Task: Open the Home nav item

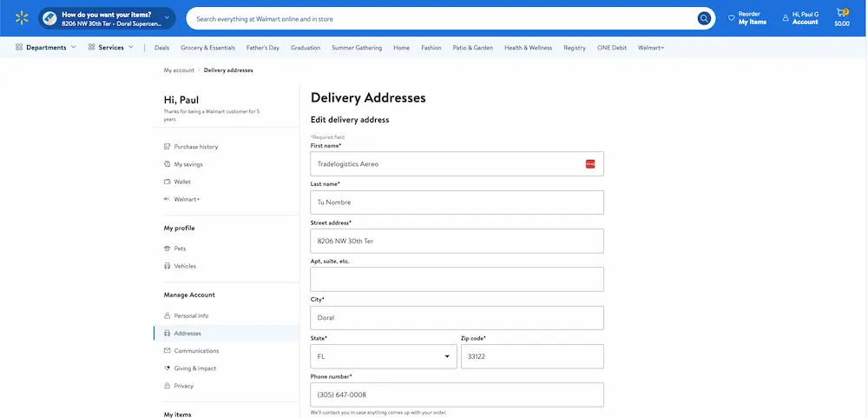Action: click(x=402, y=48)
